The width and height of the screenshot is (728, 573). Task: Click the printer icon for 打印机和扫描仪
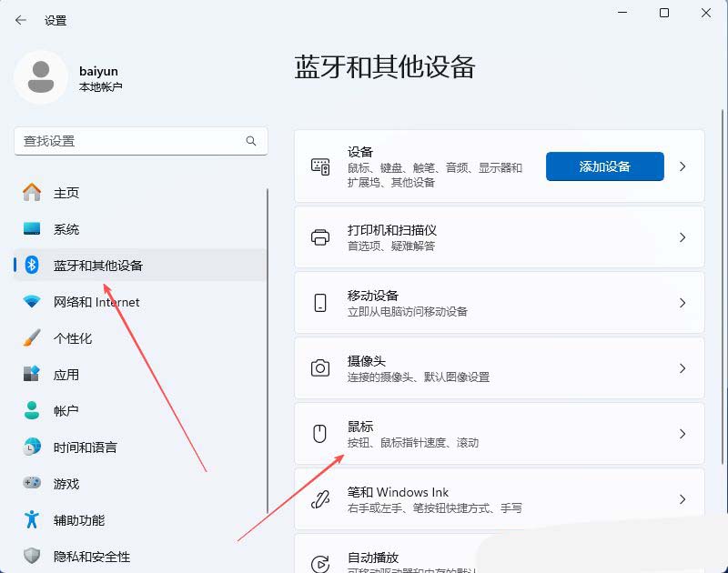pos(320,237)
